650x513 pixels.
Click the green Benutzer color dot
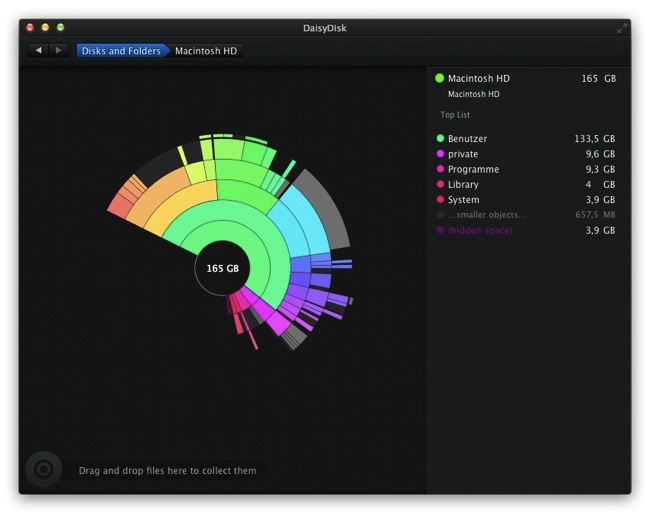[x=440, y=139]
